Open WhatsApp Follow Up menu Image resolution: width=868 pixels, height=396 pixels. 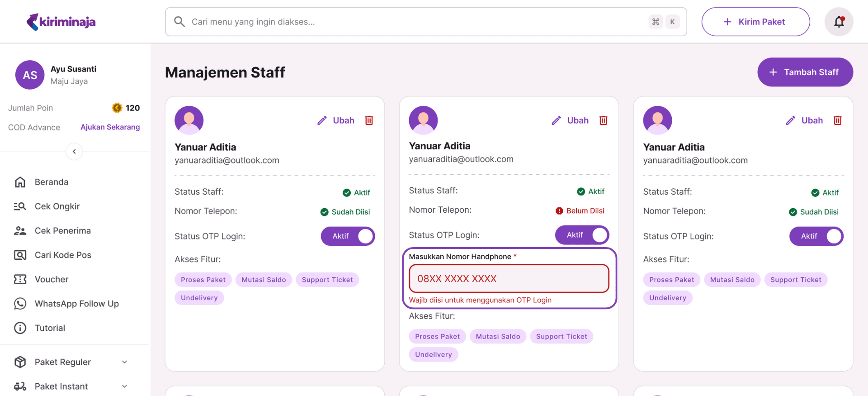(76, 304)
